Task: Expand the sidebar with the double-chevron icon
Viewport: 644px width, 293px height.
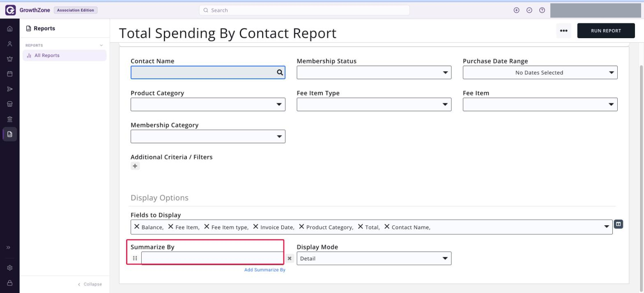Action: point(8,247)
